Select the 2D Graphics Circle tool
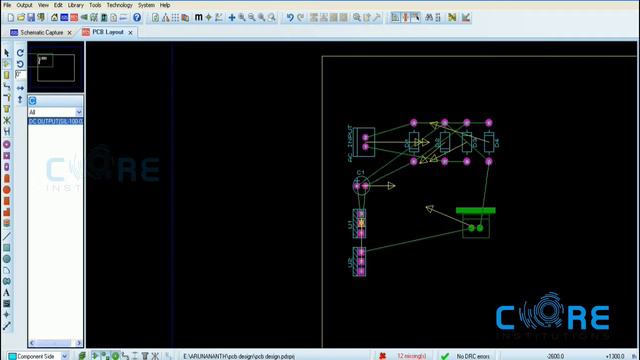 click(7, 259)
